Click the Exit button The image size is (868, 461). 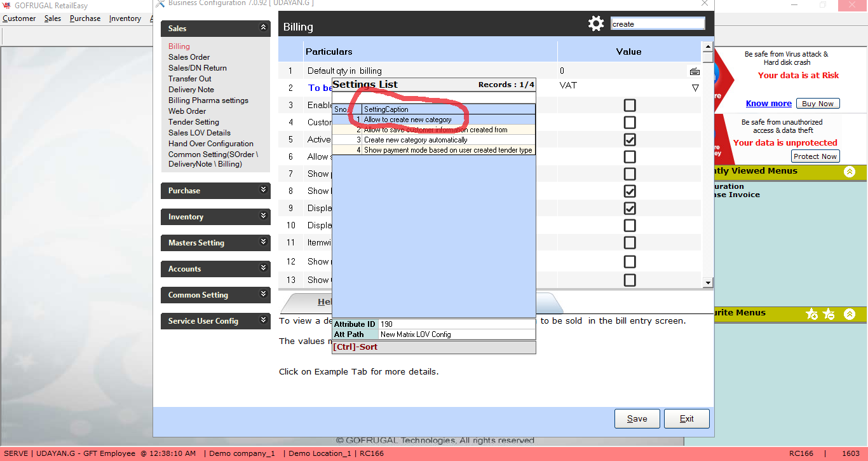[687, 418]
